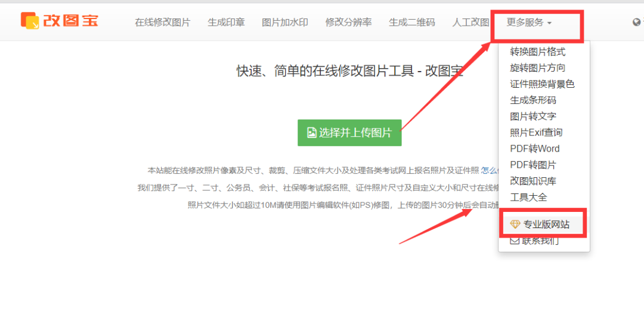This screenshot has width=644, height=317.
Task: Open 在线修改图片 in the navigation bar
Action: (163, 22)
